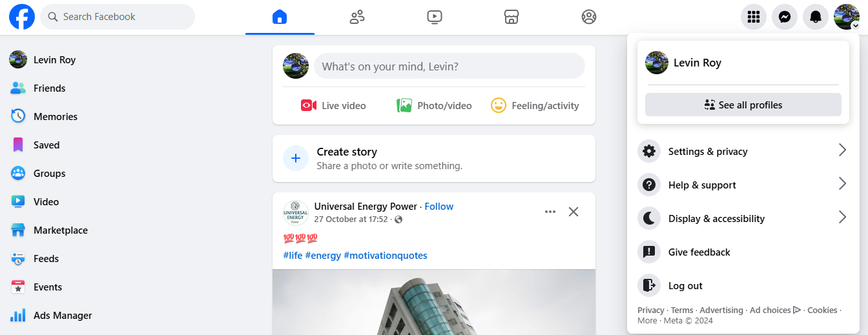Choose Give feedback menu entry
Screen dimensions: 868x335
point(699,252)
